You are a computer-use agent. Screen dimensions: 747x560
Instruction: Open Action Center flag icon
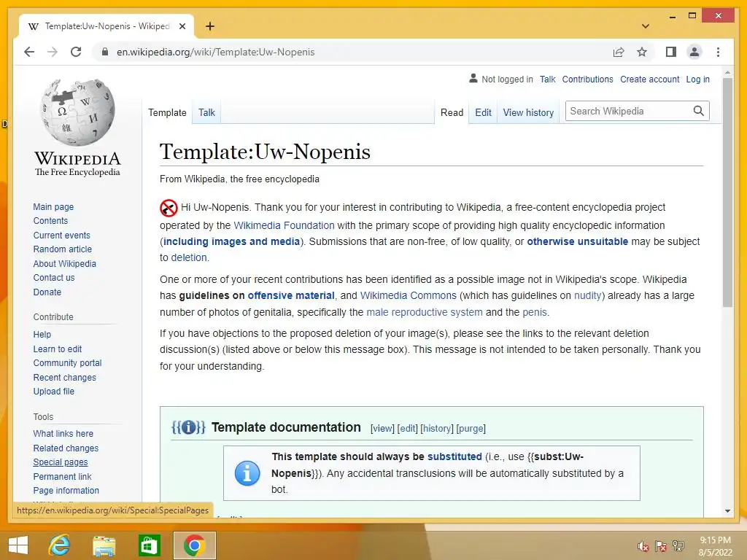point(661,546)
